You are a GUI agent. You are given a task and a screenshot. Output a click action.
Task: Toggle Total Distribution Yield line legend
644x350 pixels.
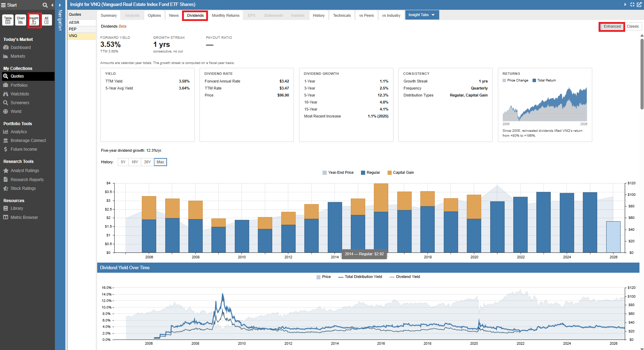[360, 277]
